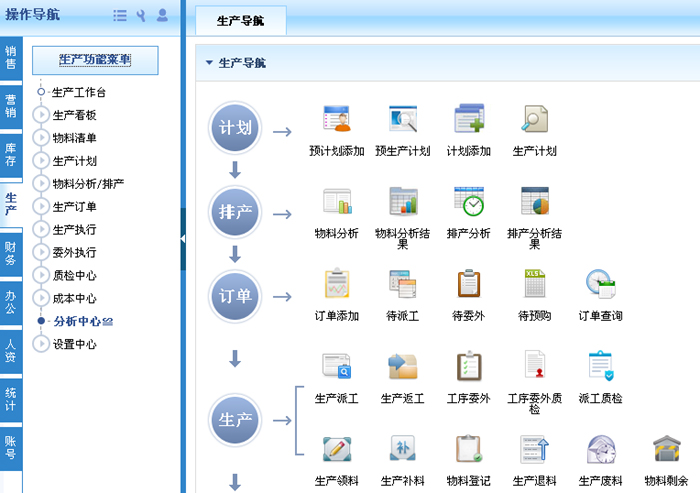
Task: Click the 派工质检 shield icon
Action: point(600,366)
